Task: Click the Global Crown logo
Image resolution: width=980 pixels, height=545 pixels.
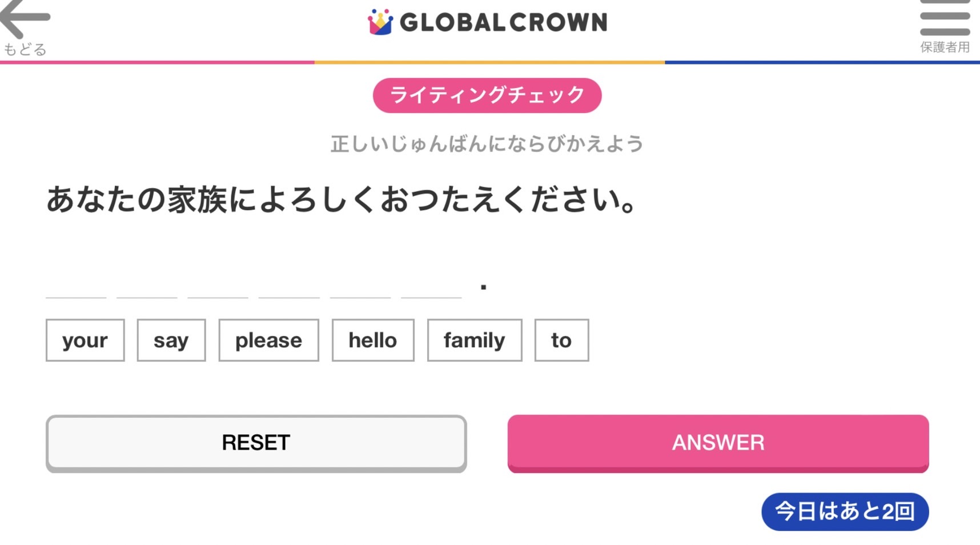Action: pos(487,22)
